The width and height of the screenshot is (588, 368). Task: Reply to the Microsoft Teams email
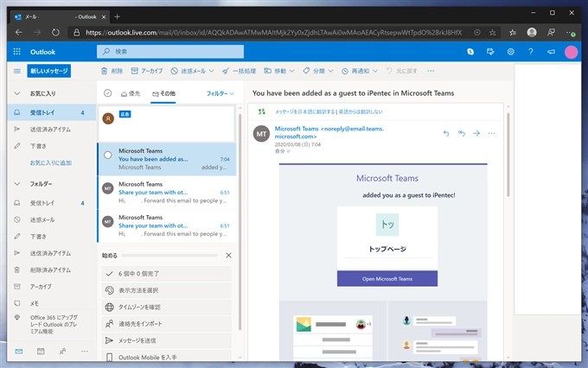click(x=446, y=133)
